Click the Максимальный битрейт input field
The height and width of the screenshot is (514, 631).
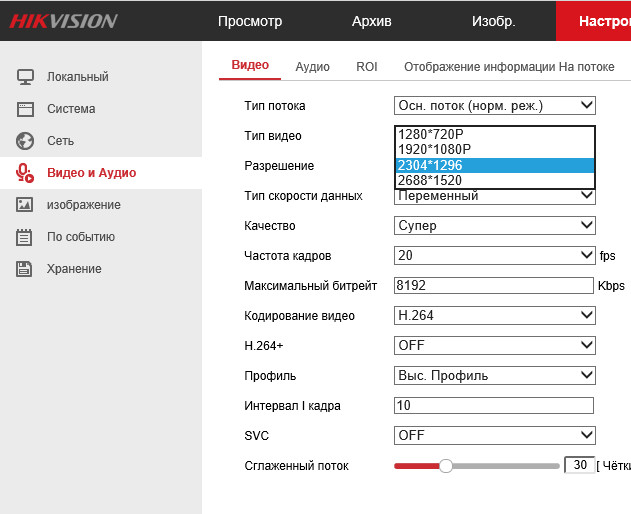494,286
